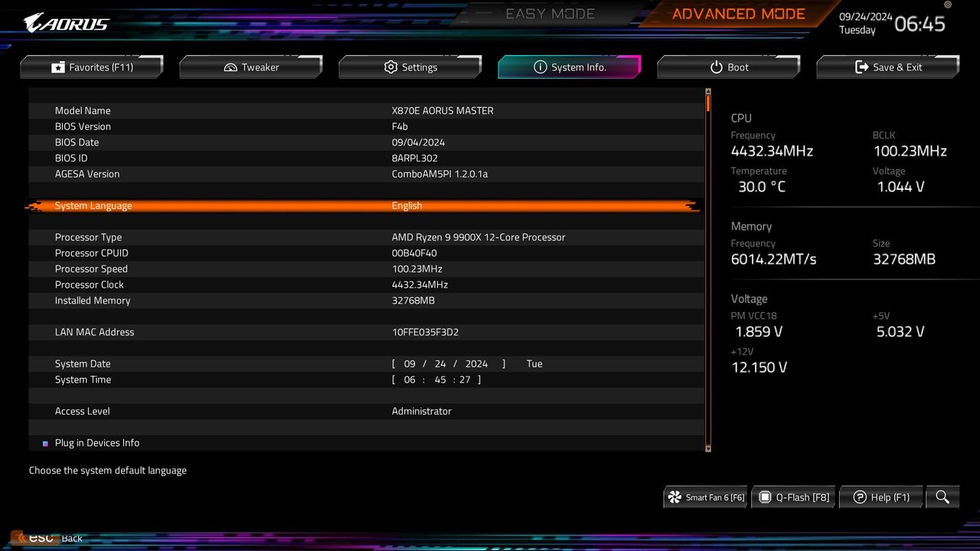Click the scrollbar up arrow
The width and height of the screenshot is (980, 551).
(x=708, y=92)
